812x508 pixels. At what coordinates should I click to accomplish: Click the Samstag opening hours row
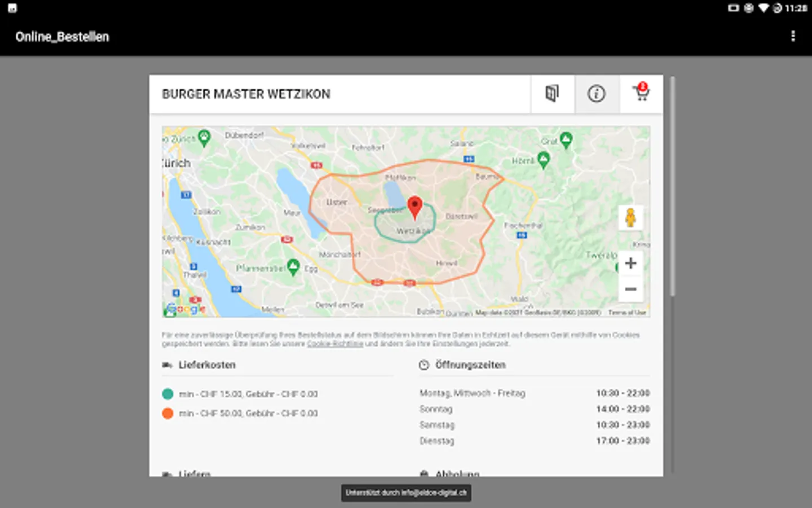tap(535, 424)
